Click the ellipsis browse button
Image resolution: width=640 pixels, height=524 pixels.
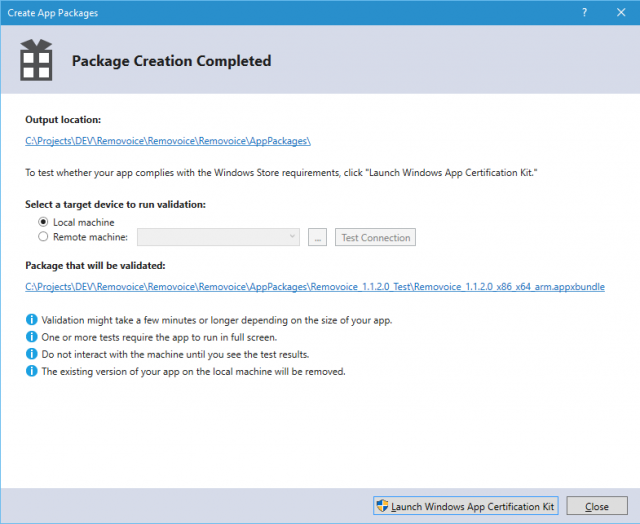click(317, 237)
